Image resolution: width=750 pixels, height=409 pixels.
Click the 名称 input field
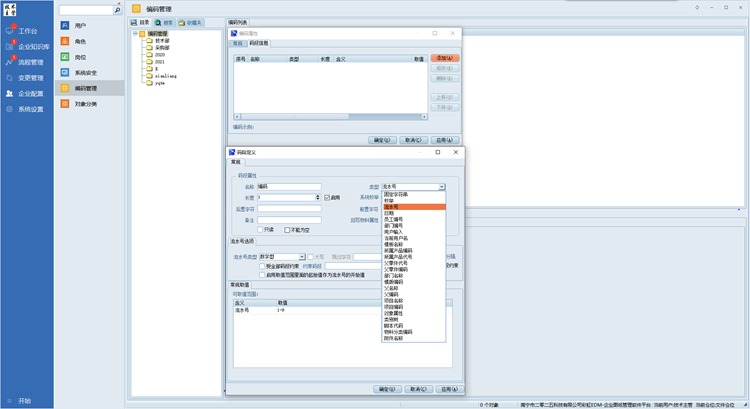coord(289,187)
